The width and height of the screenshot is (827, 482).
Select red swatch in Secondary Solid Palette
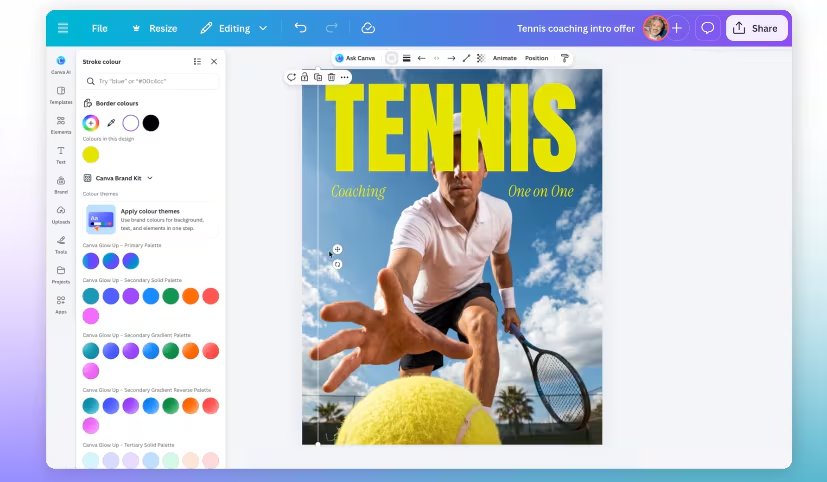pyautogui.click(x=210, y=296)
